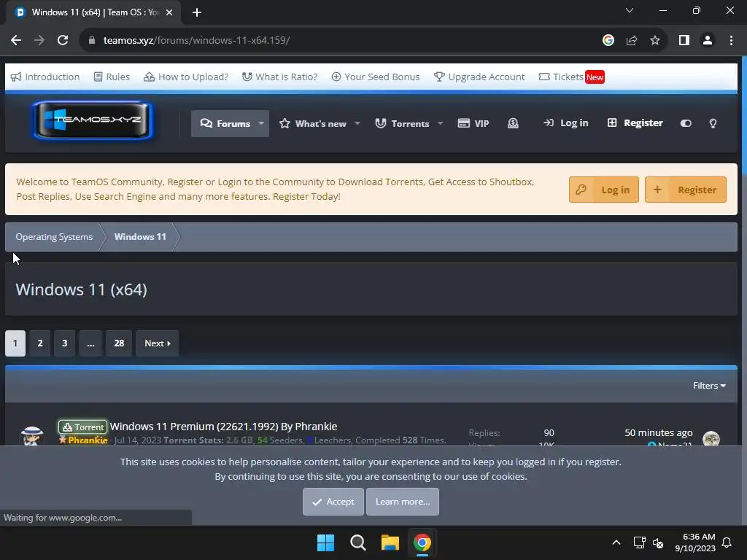
Task: Open the Upgrade Account link
Action: pos(479,77)
